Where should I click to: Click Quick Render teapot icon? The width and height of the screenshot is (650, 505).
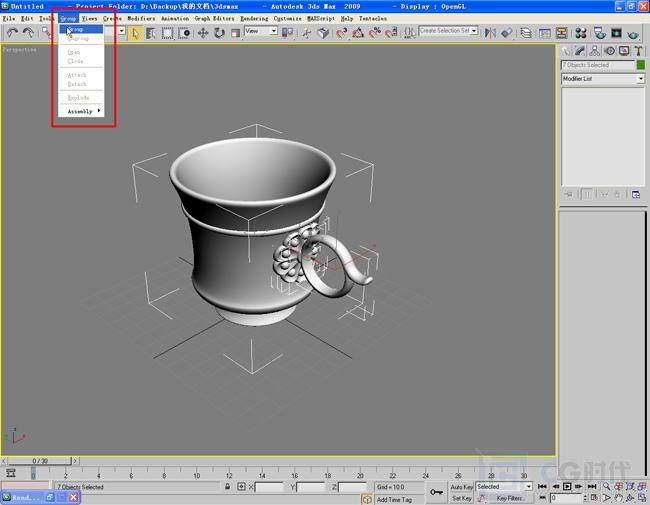pyautogui.click(x=633, y=33)
